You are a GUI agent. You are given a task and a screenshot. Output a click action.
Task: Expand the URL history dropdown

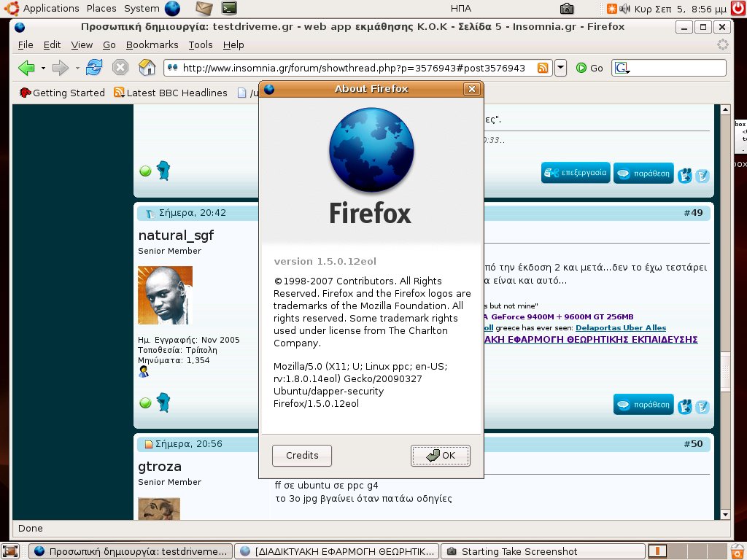[561, 68]
